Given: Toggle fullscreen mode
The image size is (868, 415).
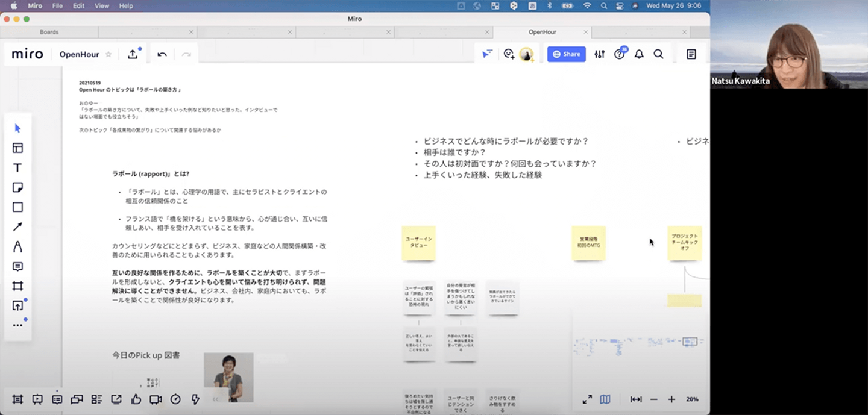Looking at the screenshot, I should coord(587,399).
